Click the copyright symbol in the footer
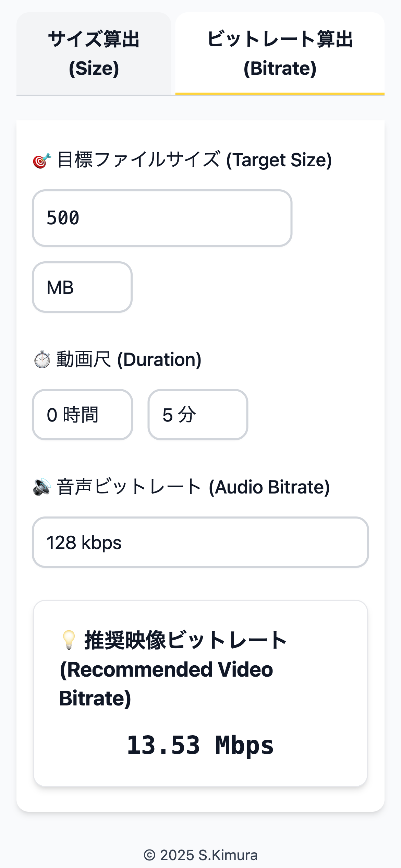The width and height of the screenshot is (401, 868). (x=149, y=855)
